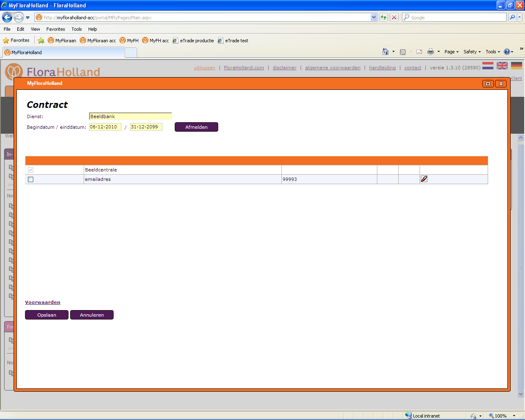Cancel with the Annuleren button
The width and height of the screenshot is (525, 420).
(x=92, y=315)
